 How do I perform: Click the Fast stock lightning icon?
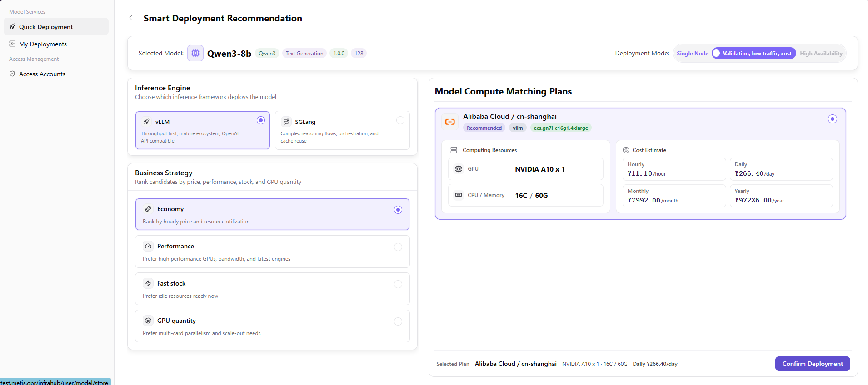[x=148, y=283]
